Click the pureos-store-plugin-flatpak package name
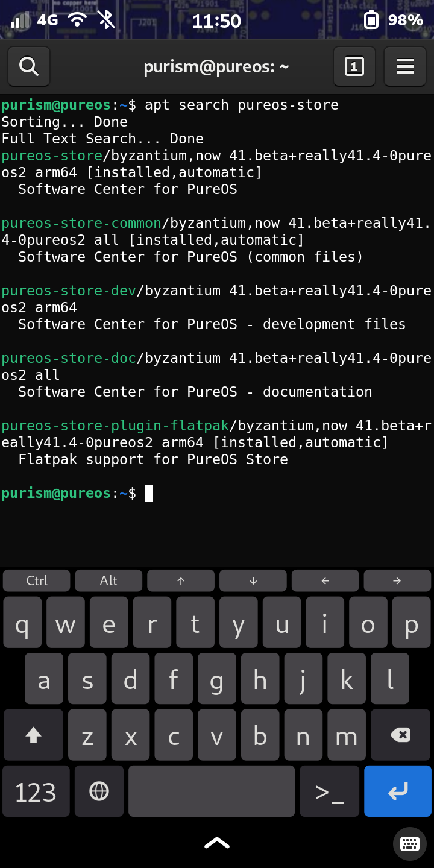This screenshot has width=434, height=868. [115, 426]
